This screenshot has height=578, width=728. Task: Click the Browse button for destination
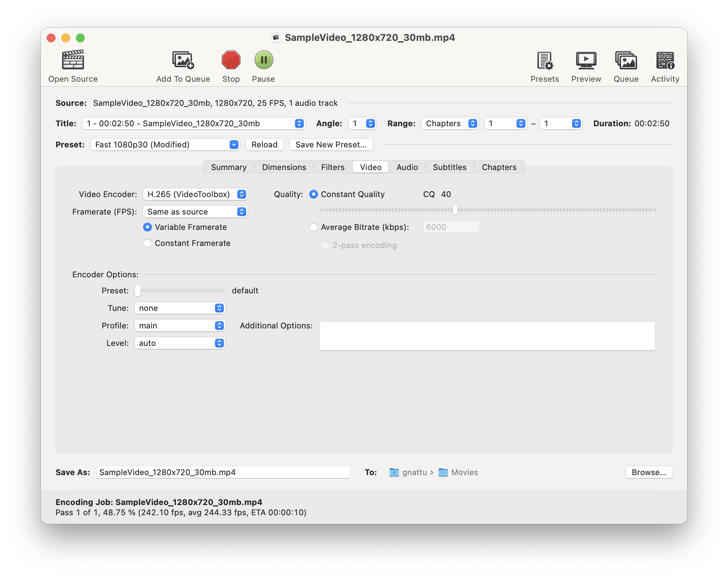649,472
